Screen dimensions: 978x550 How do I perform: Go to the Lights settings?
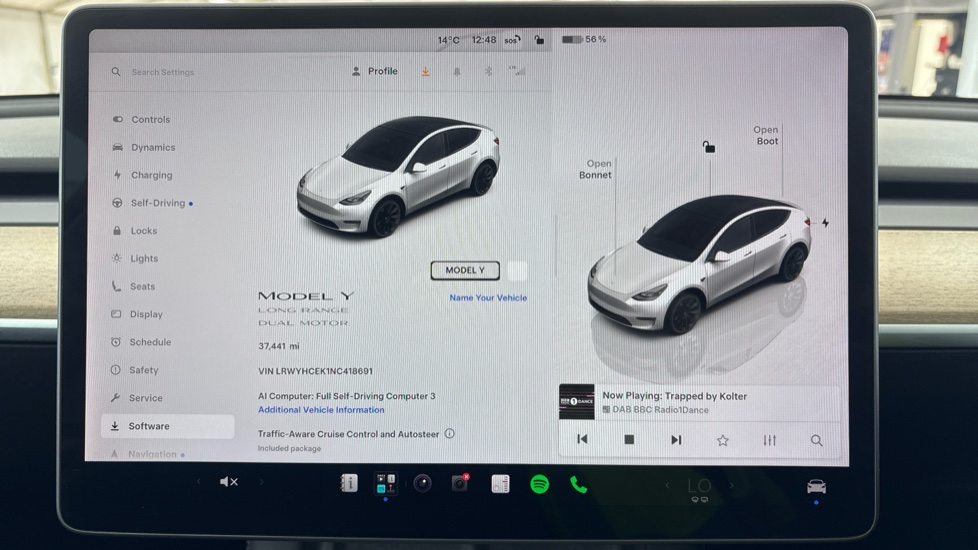pyautogui.click(x=144, y=258)
